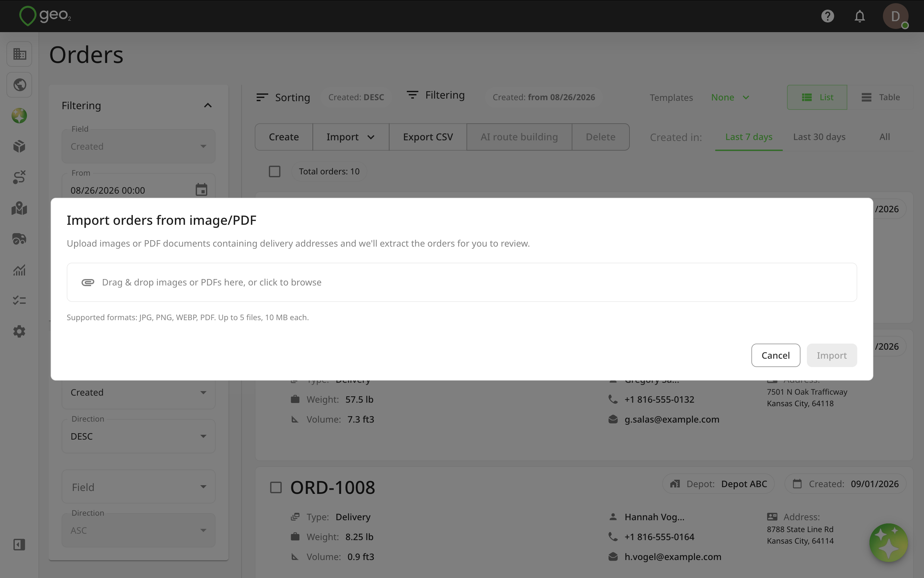Select the ORD-1008 order checkbox

coord(276,487)
